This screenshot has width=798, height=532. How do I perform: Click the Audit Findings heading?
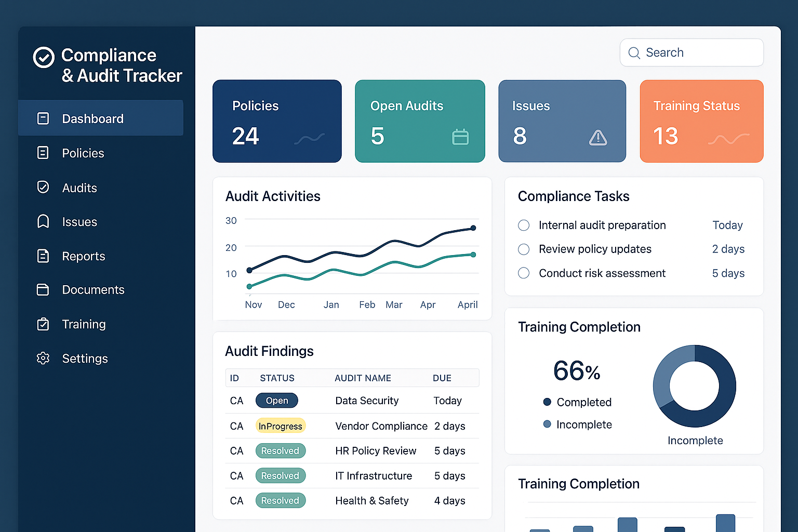coord(269,351)
